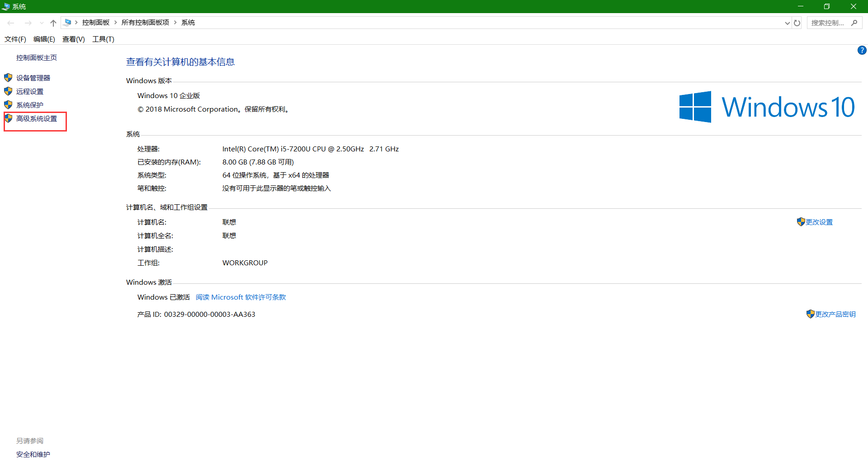Go back using the back arrow
Screen dimensions: 868x470
coord(11,23)
